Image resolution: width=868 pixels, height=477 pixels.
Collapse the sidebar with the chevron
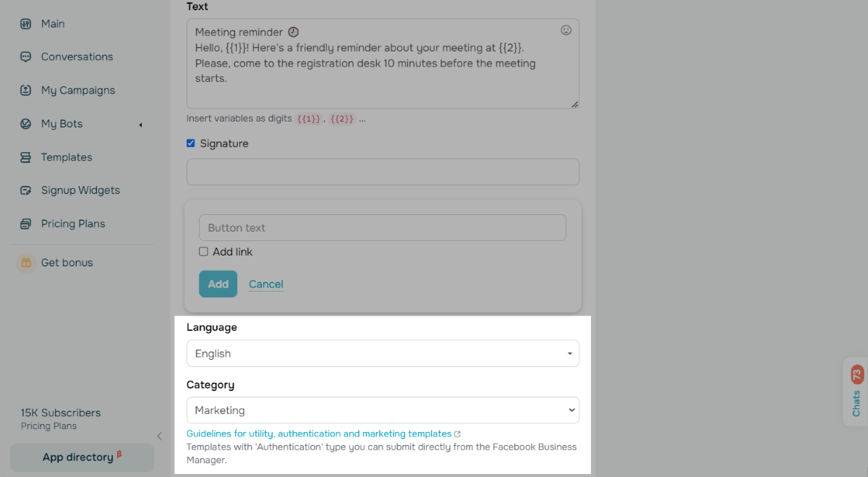click(160, 436)
